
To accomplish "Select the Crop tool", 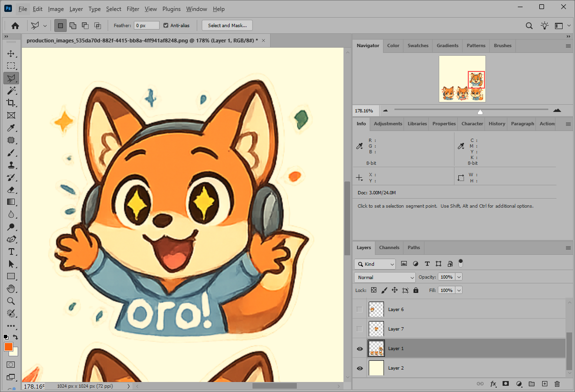I will 11,103.
